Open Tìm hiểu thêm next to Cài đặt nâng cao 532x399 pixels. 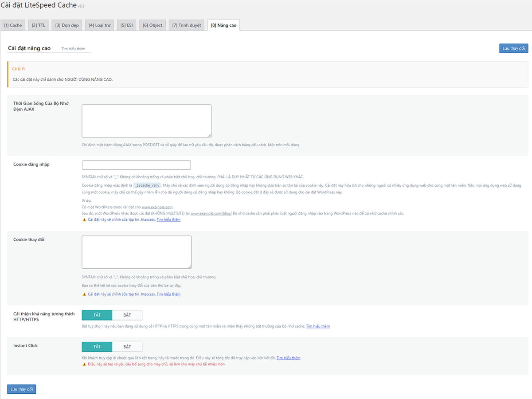(74, 49)
